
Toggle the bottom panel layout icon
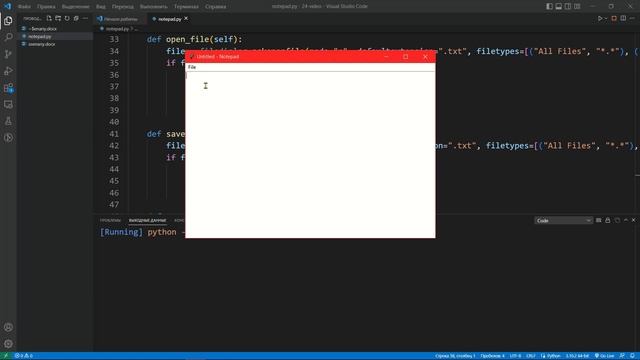click(x=559, y=6)
